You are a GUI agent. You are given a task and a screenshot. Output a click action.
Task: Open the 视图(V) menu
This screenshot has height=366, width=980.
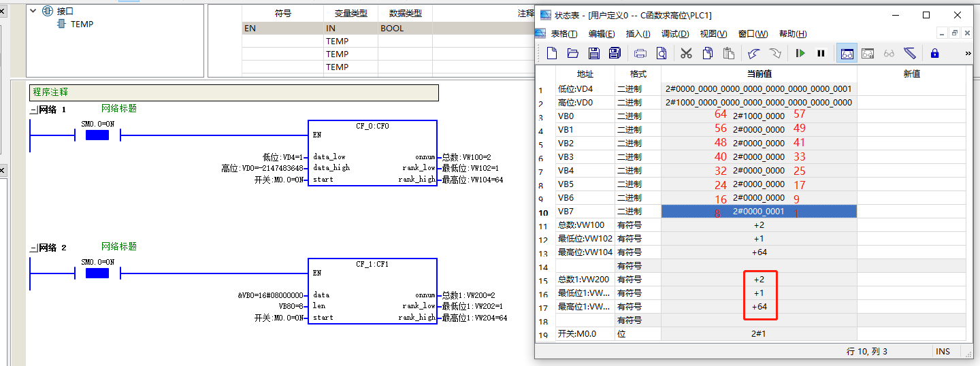713,34
